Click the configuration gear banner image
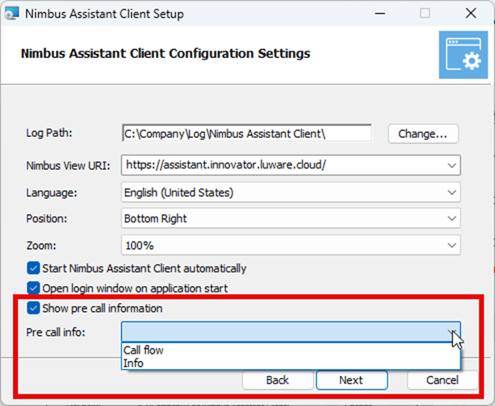 pos(463,55)
